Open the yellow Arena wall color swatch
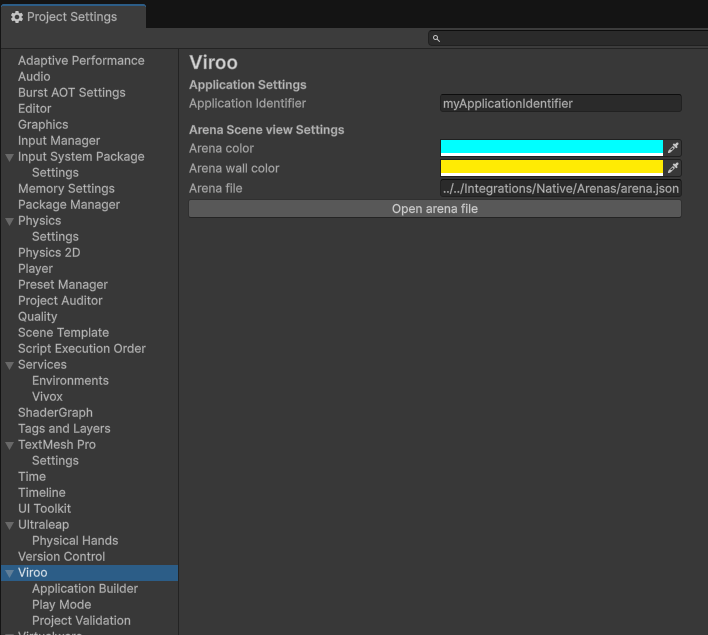This screenshot has width=708, height=635. (551, 168)
